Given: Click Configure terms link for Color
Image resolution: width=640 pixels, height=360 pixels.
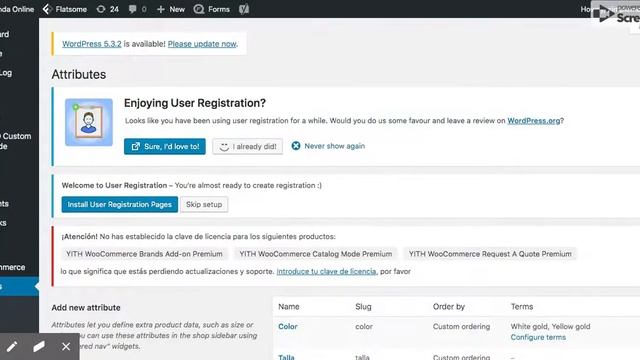Looking at the screenshot, I should [x=538, y=337].
